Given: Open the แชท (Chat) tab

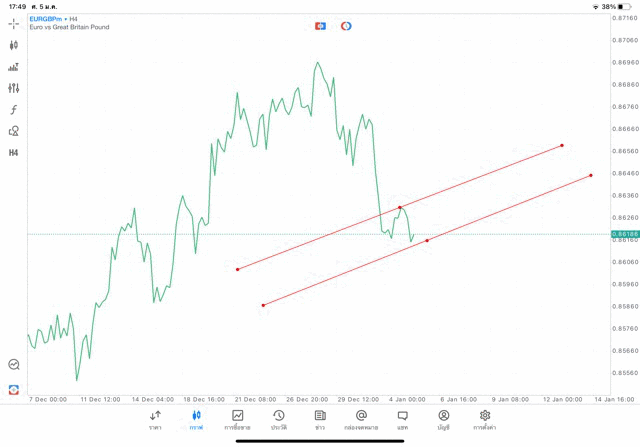Looking at the screenshot, I should click(402, 420).
